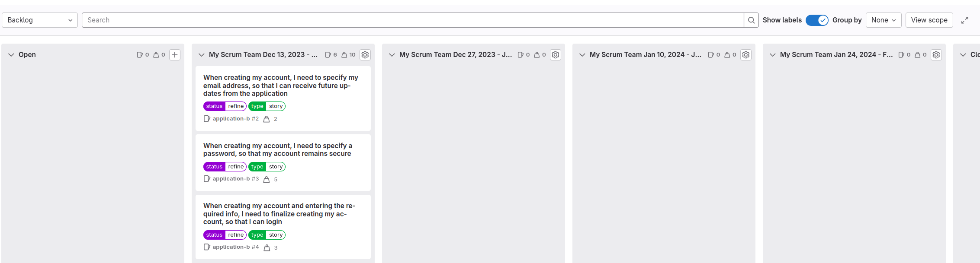Open settings gear for Jan 24, 2024 list
This screenshot has width=980, height=263.
click(936, 55)
